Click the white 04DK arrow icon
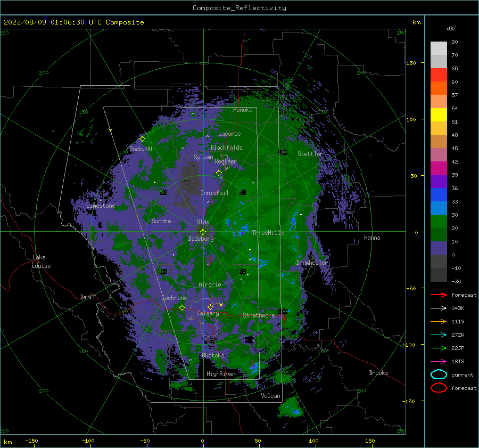Image resolution: width=479 pixels, height=448 pixels. 439,308
